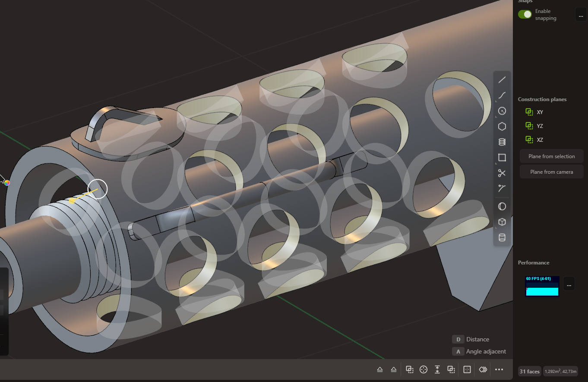Click the overlapping squares icon left of the crosshair
Viewport: 588px width, 382px height.
[410, 369]
